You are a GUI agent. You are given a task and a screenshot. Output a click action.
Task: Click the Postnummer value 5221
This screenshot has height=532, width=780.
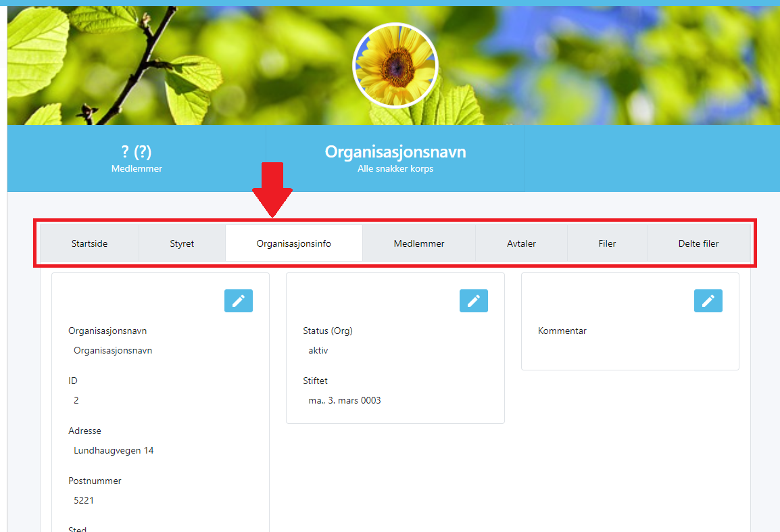click(x=84, y=500)
